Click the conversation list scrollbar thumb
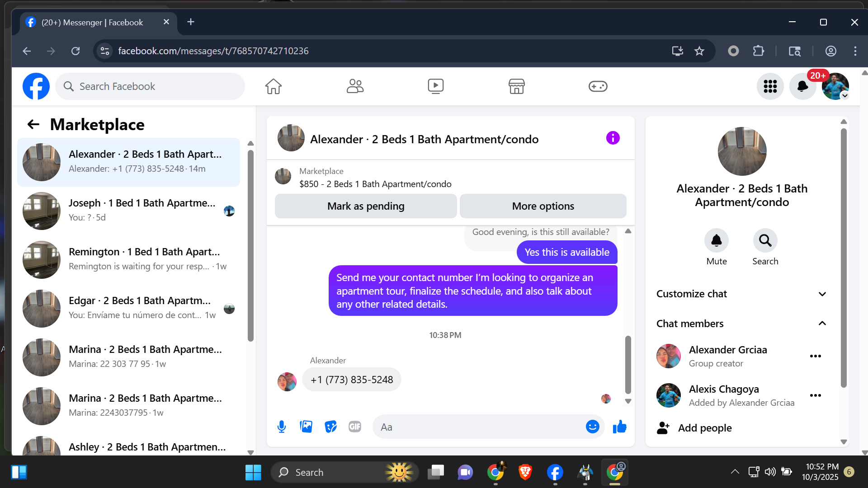The height and width of the screenshot is (488, 868). coord(250,245)
